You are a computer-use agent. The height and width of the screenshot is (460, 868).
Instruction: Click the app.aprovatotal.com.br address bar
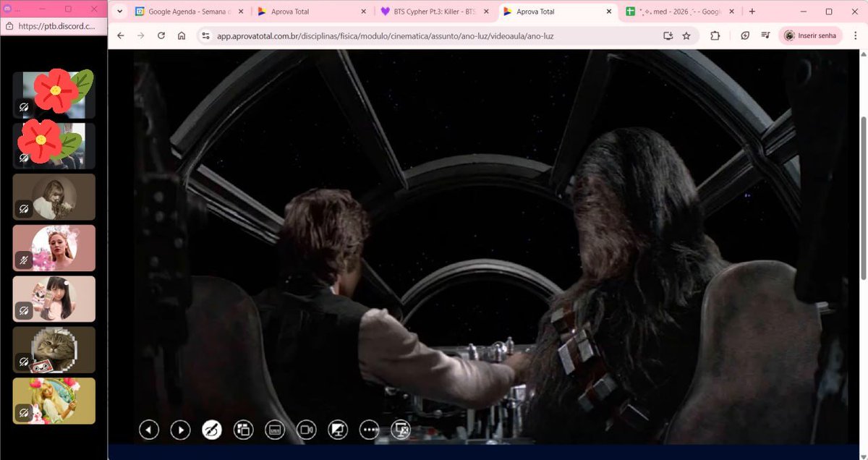click(385, 35)
